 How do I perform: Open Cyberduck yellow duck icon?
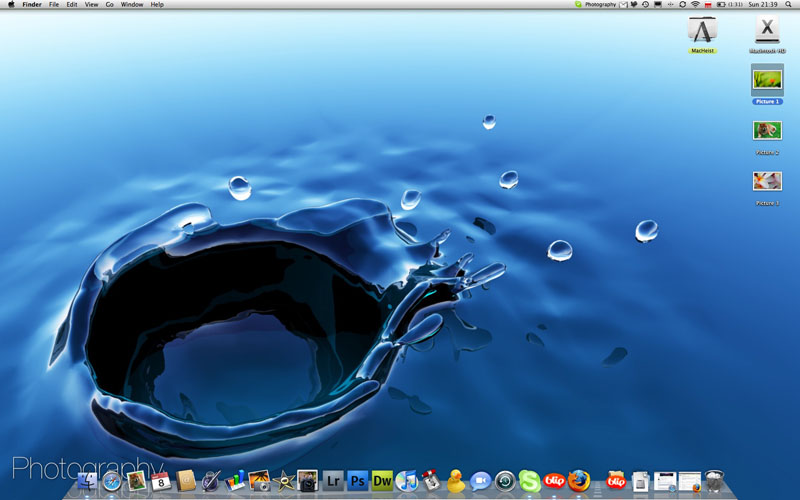click(456, 481)
